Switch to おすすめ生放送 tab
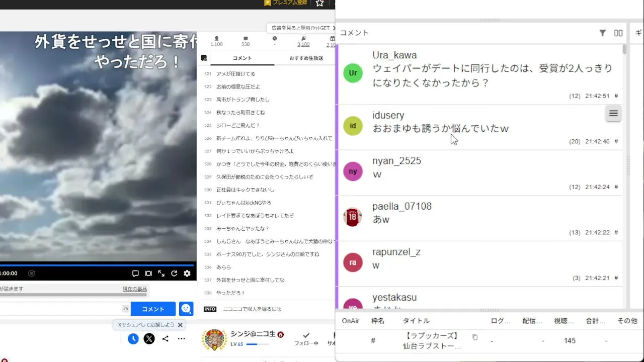Viewport: 644px width, 362px height. 306,58
